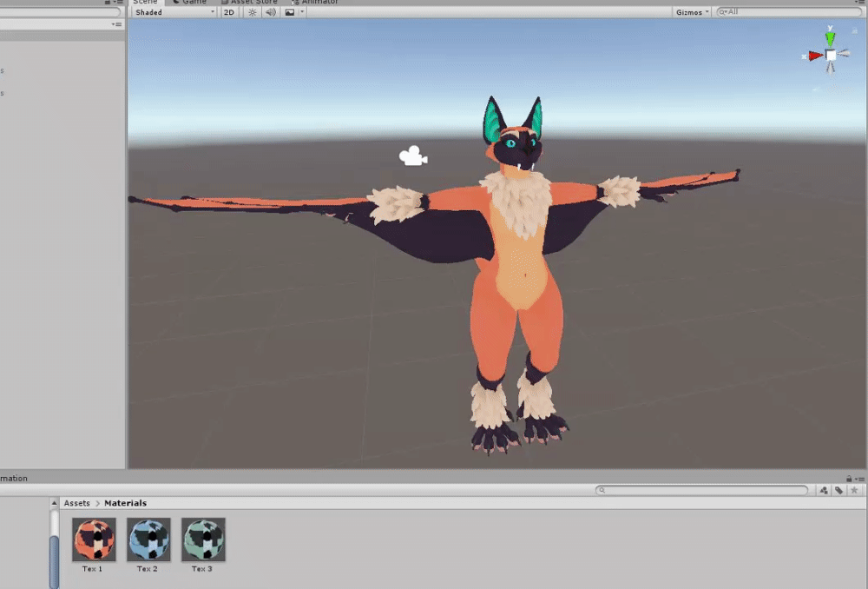Click the Tex 3 label
Viewport: 868px width, 589px height.
point(202,568)
